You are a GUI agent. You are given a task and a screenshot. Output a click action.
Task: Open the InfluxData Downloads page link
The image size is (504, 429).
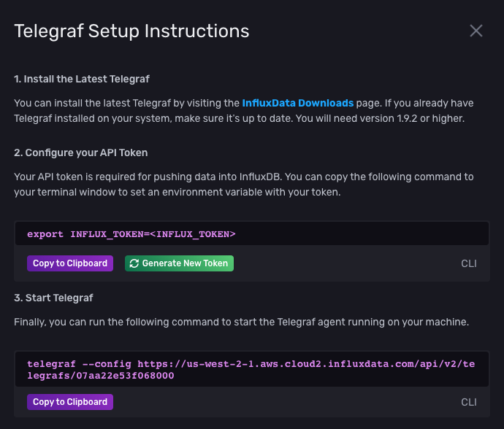coord(297,104)
